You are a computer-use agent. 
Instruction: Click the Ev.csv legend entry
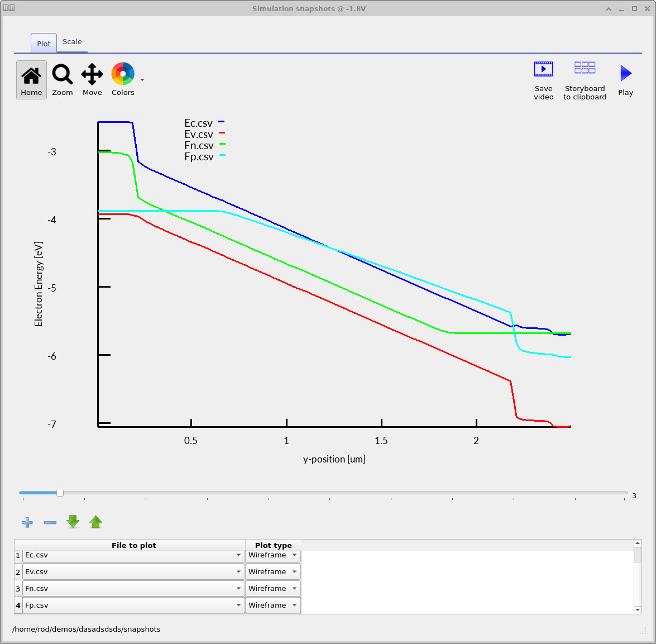204,134
